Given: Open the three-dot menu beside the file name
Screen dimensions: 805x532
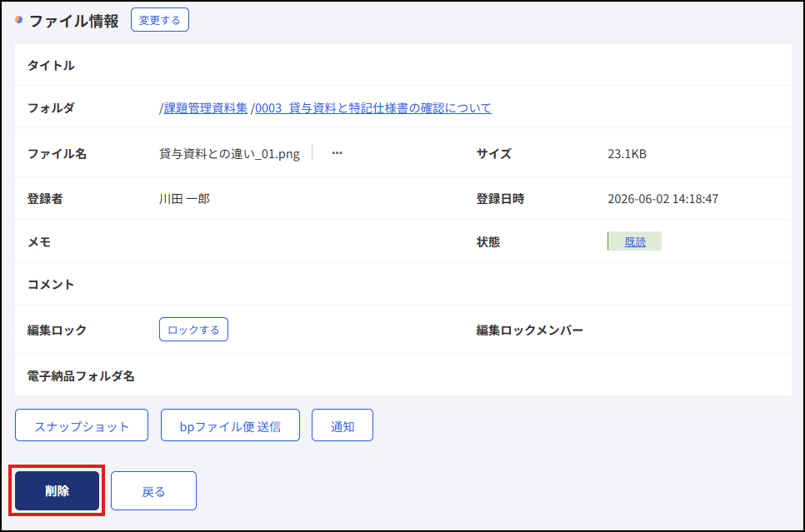Looking at the screenshot, I should (337, 153).
